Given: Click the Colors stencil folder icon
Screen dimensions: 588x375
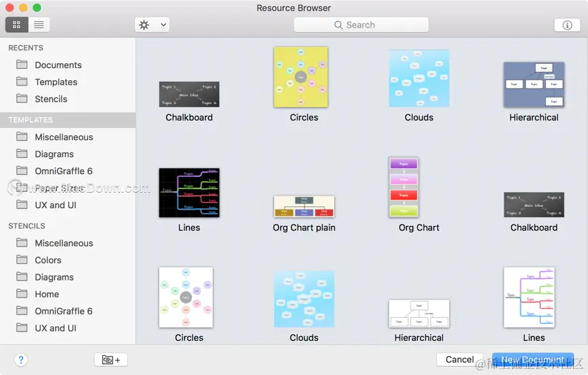Looking at the screenshot, I should click(x=22, y=259).
